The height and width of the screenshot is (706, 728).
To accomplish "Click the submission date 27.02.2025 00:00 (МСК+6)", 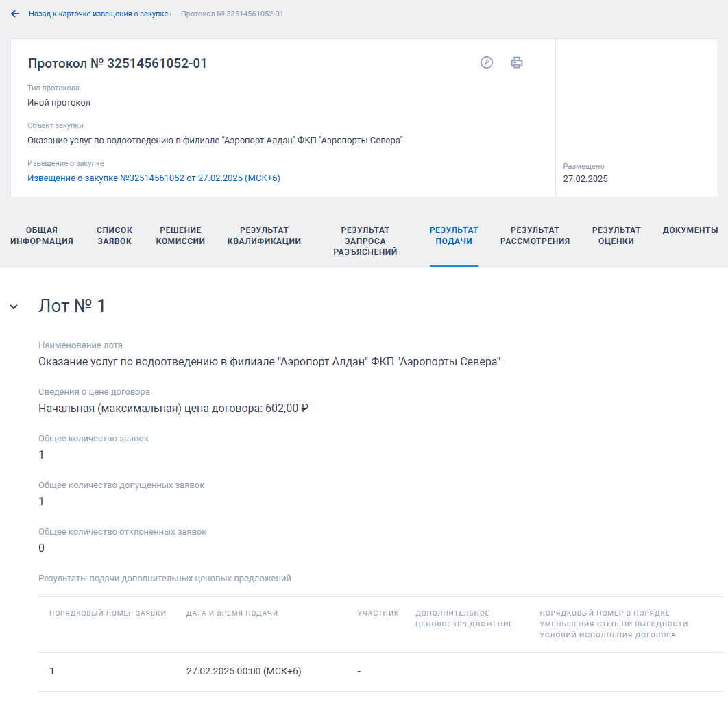I will click(244, 671).
